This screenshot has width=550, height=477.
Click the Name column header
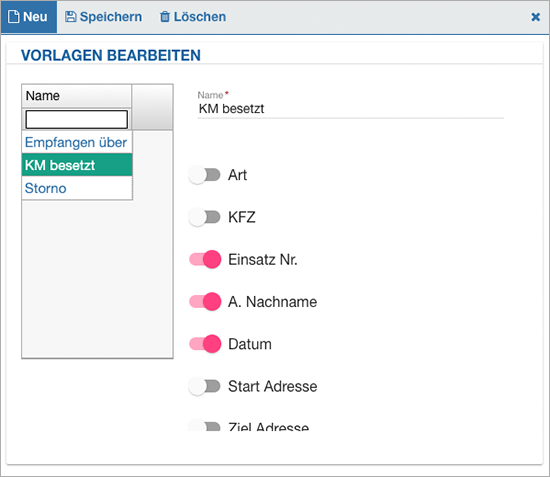pos(76,96)
